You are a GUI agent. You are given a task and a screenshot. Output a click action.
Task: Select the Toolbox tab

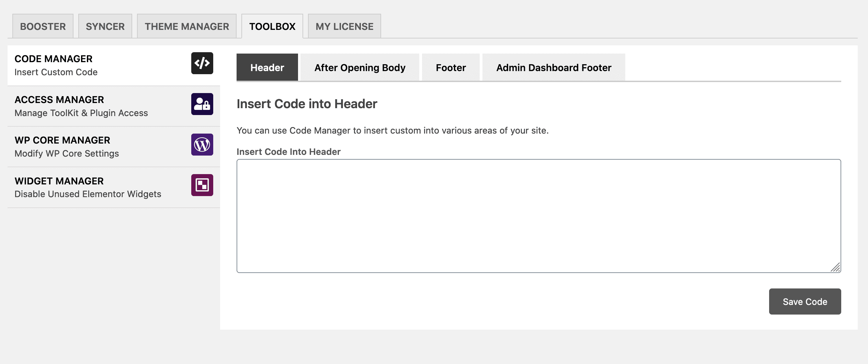coord(272,26)
